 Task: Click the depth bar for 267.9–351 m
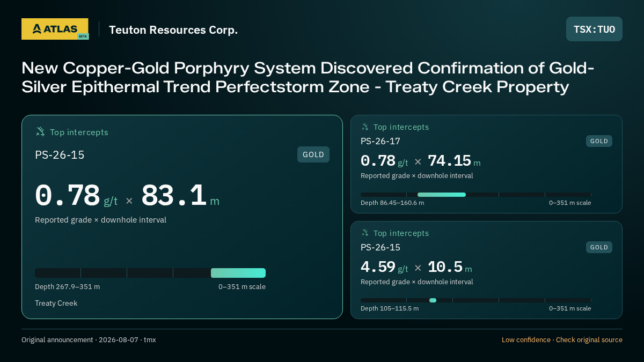(150, 273)
